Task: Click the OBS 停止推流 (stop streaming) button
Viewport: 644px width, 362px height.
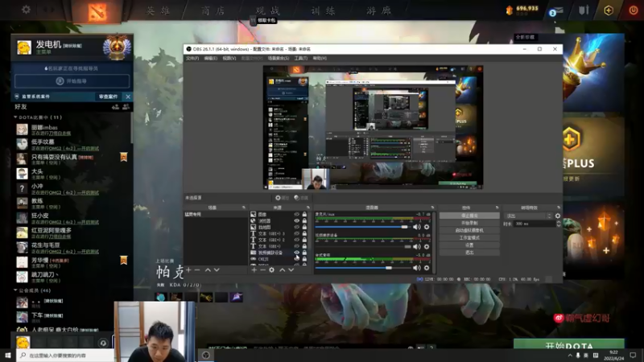Action: pyautogui.click(x=469, y=216)
